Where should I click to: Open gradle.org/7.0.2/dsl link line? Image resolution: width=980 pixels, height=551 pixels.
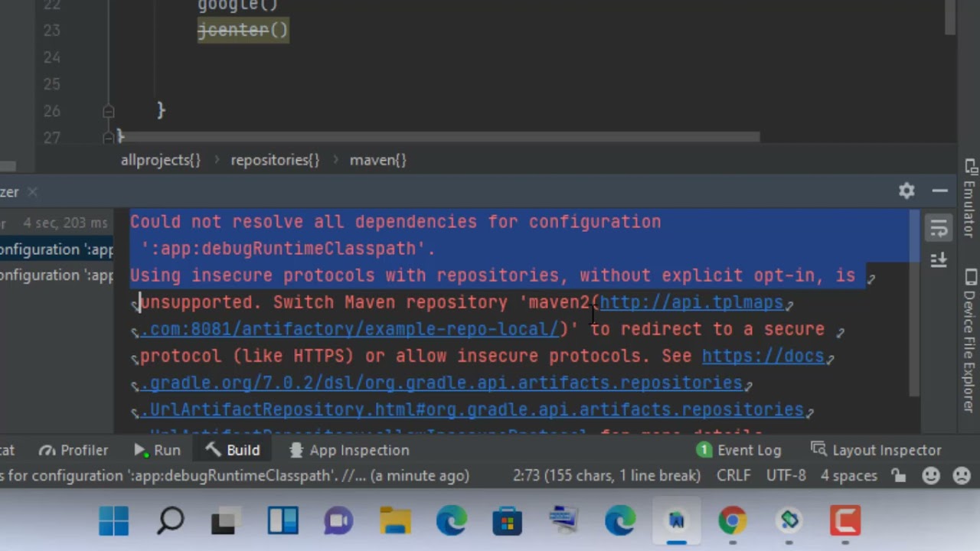pos(442,383)
